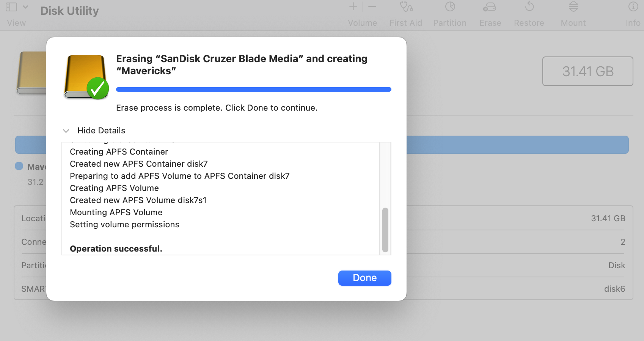Click the Hide Details label
The width and height of the screenshot is (644, 341).
101,130
